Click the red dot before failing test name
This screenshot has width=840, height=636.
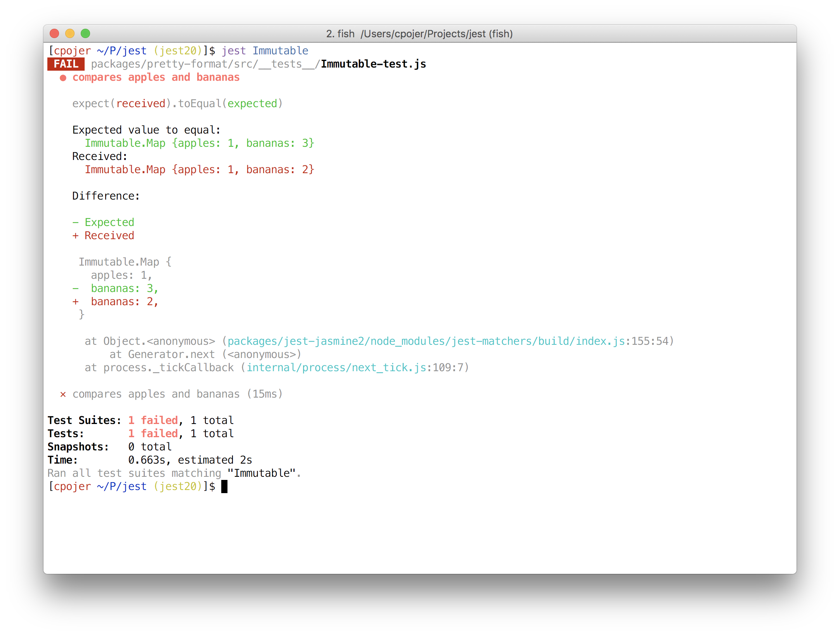point(63,77)
